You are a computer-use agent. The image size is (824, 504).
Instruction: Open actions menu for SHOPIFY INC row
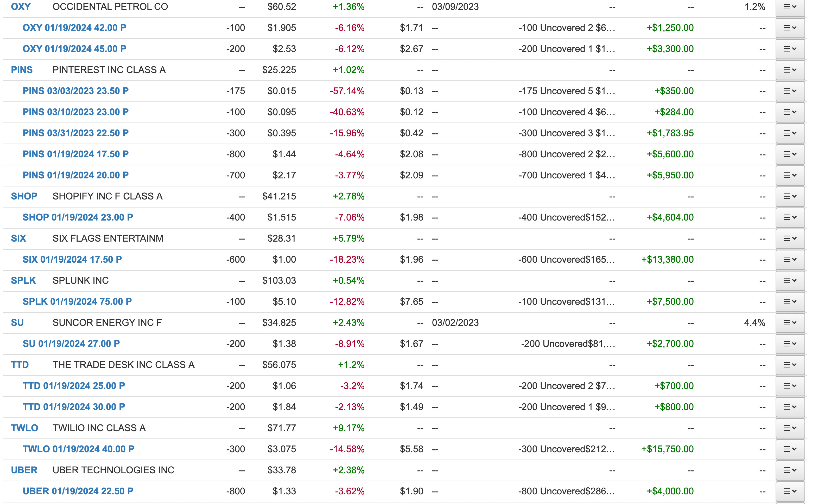790,197
